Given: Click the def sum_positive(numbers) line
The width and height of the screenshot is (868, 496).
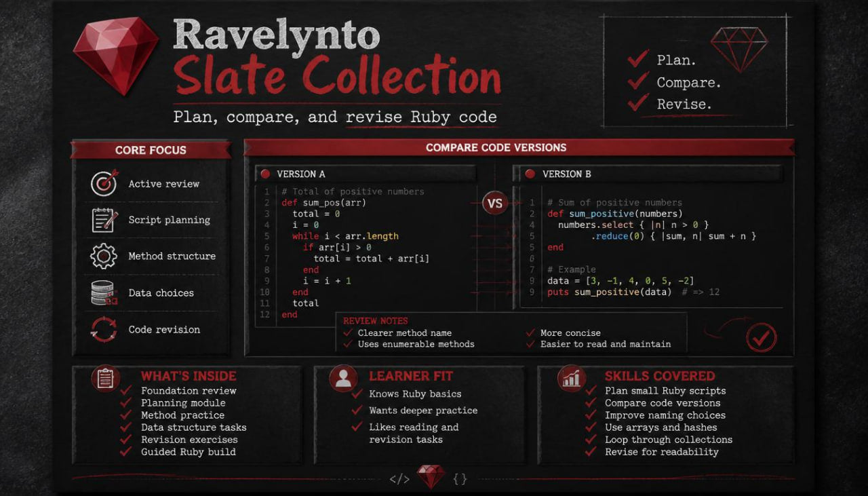Looking at the screenshot, I should click(615, 214).
